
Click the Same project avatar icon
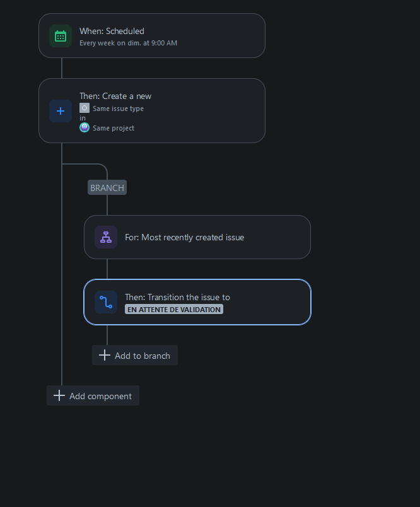pos(84,127)
